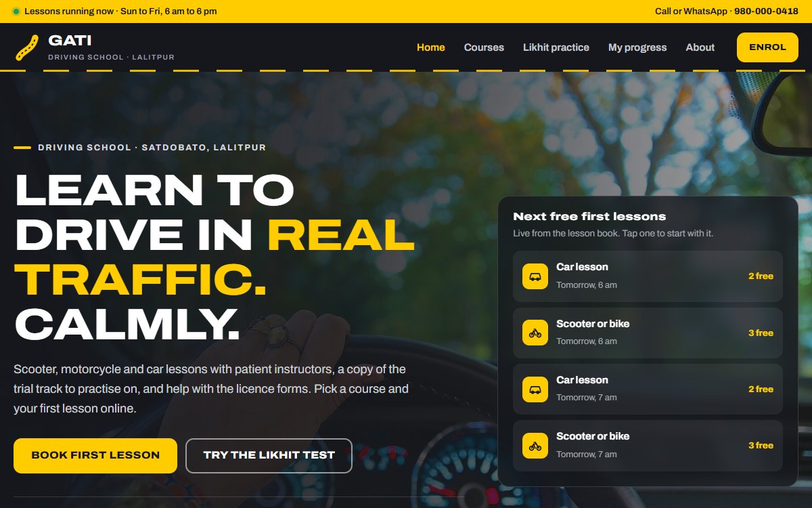The height and width of the screenshot is (508, 812).
Task: Click the yellow ENROL button
Action: [767, 47]
